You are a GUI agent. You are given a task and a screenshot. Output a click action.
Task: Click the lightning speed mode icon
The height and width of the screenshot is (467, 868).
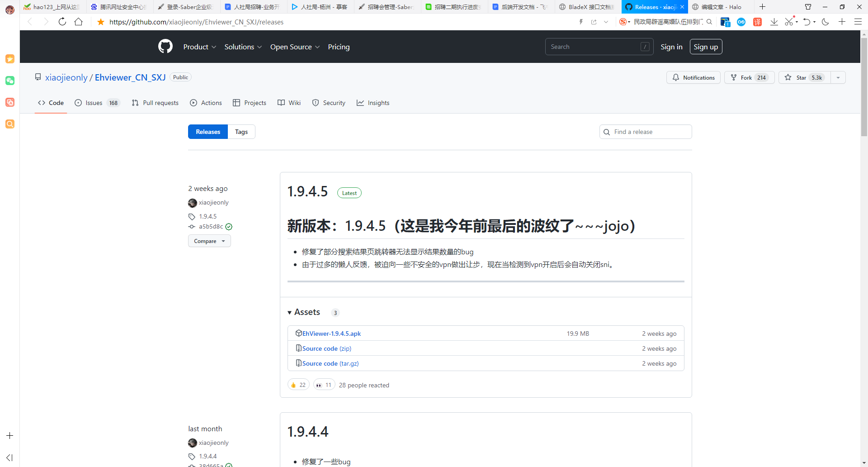[581, 22]
